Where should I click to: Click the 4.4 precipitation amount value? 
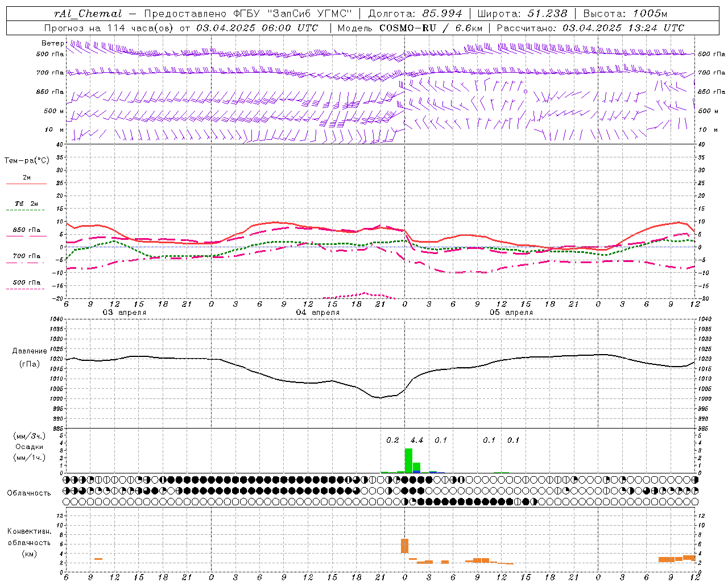coord(417,440)
